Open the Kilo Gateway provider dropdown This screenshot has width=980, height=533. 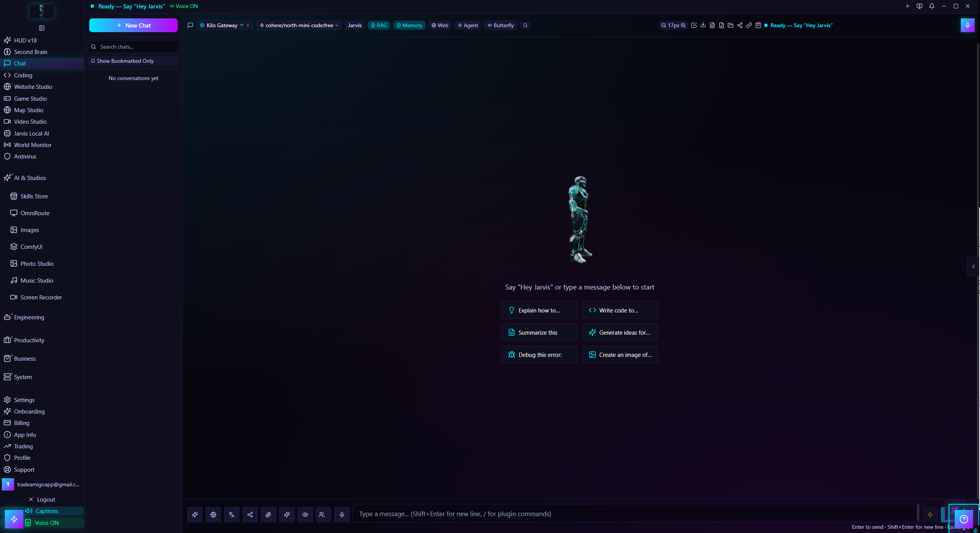[224, 25]
